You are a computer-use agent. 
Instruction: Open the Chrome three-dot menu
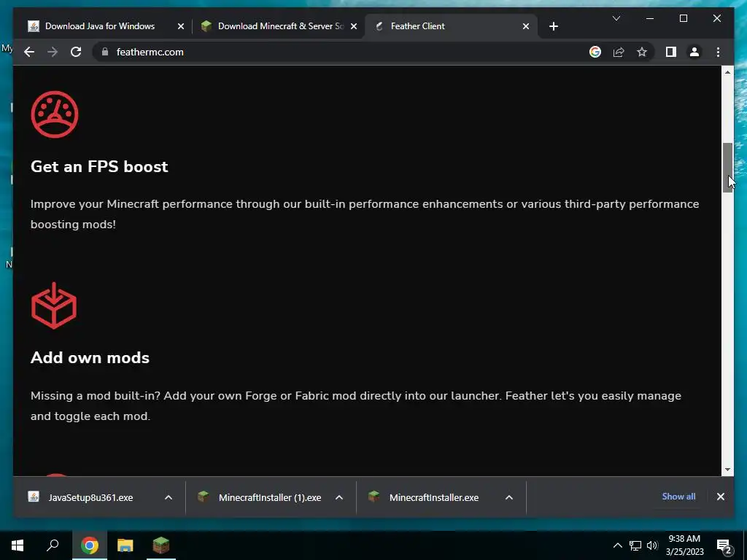click(x=718, y=52)
